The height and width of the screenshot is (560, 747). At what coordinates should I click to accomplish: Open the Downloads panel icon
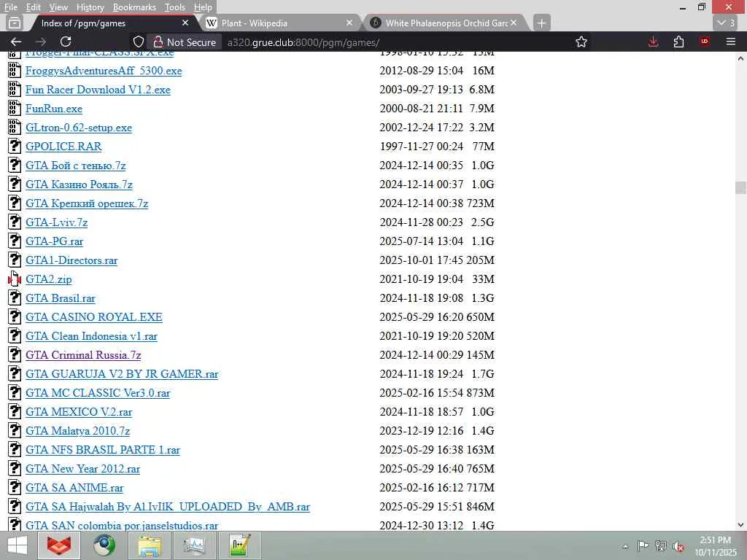click(653, 42)
